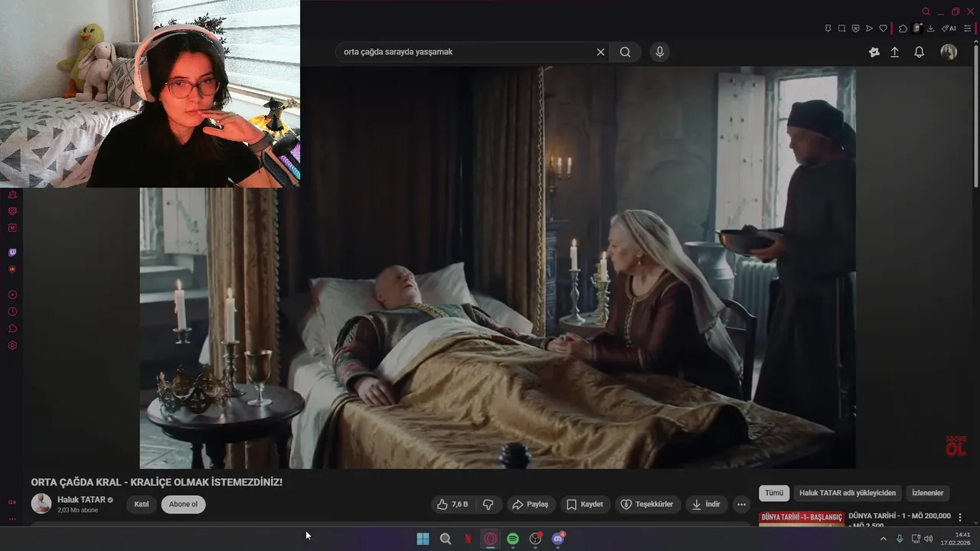
Task: Open YouTube notifications bell
Action: [x=919, y=52]
